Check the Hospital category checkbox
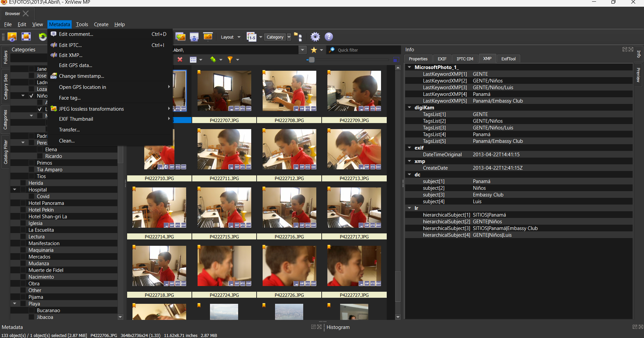 pos(23,190)
